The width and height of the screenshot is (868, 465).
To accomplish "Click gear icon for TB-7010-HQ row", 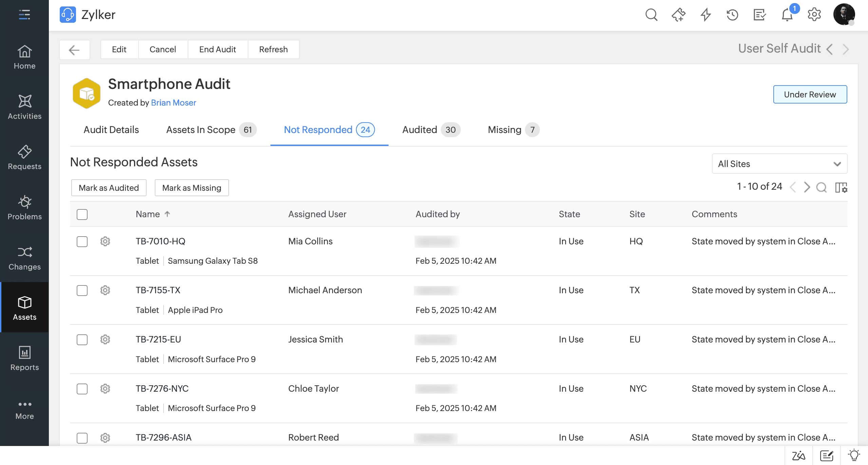I will click(x=105, y=241).
